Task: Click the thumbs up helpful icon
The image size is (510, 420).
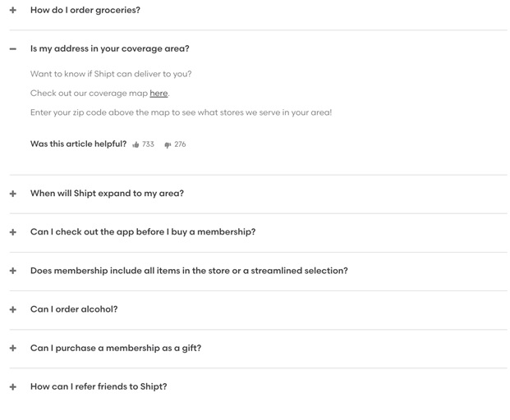Action: tap(136, 144)
